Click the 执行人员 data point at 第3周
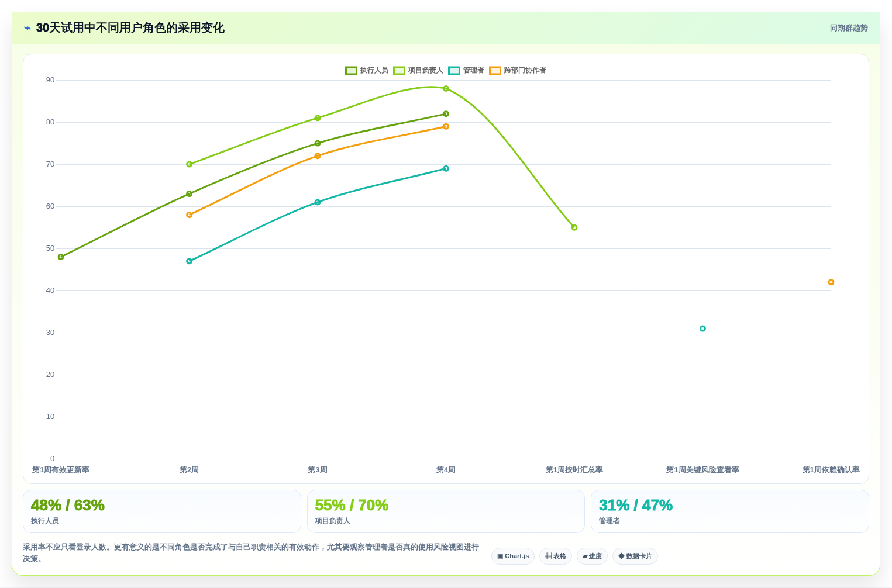The width and height of the screenshot is (892, 588). pos(318,143)
